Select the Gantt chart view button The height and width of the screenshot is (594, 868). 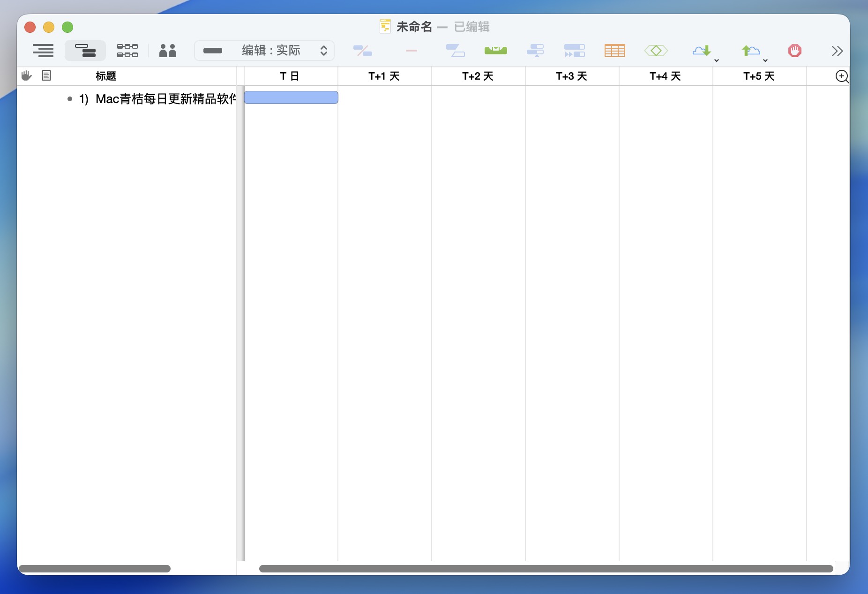coord(85,51)
